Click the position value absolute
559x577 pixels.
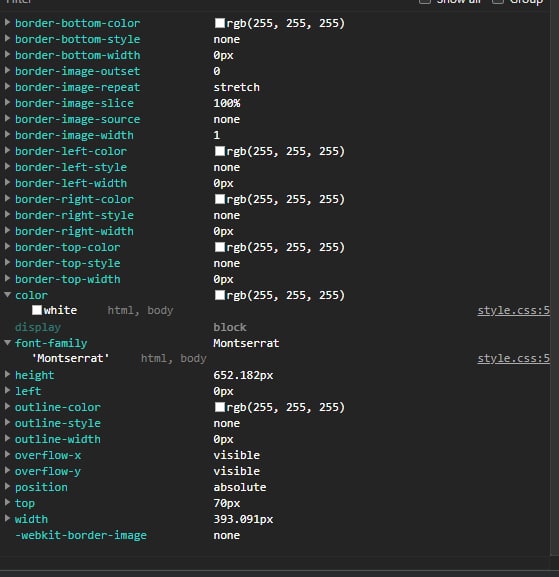(240, 487)
